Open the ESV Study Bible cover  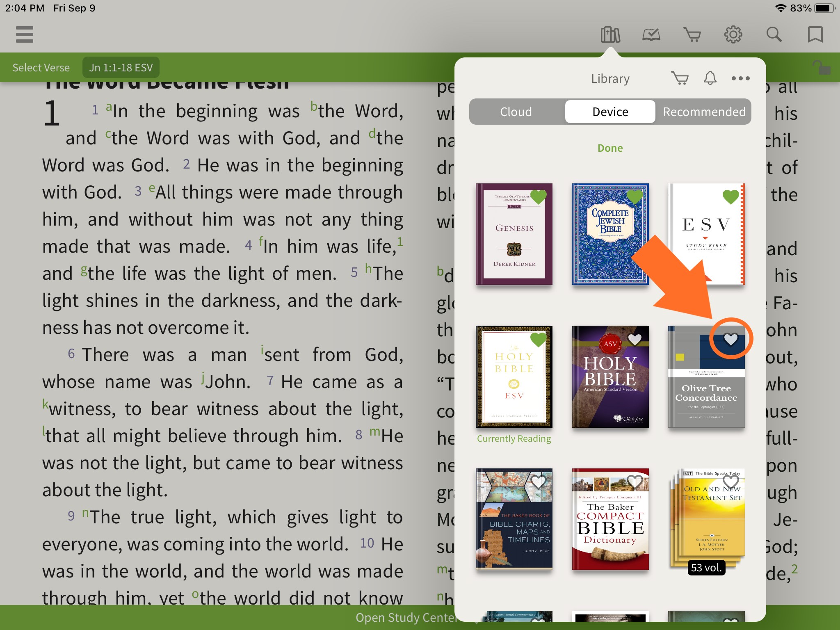[x=706, y=234]
